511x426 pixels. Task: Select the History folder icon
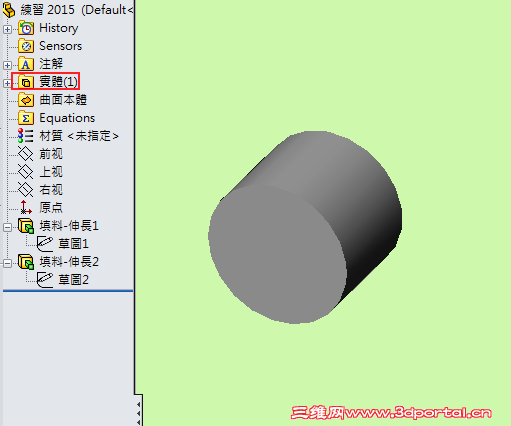pyautogui.click(x=26, y=28)
